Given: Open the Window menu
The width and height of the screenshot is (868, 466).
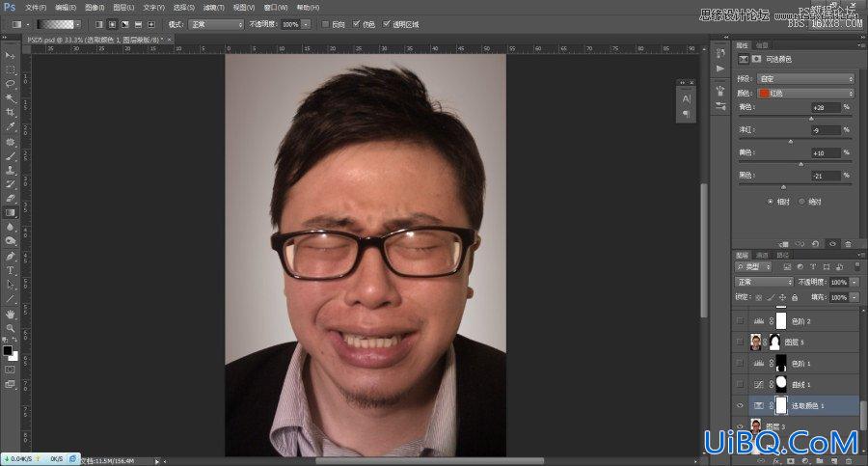Looking at the screenshot, I should 276,8.
